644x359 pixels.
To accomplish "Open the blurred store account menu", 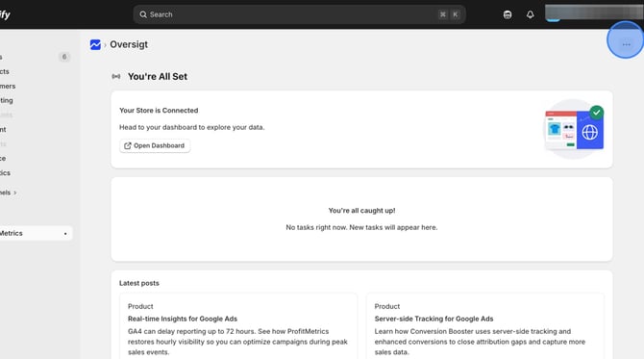I will (x=594, y=13).
